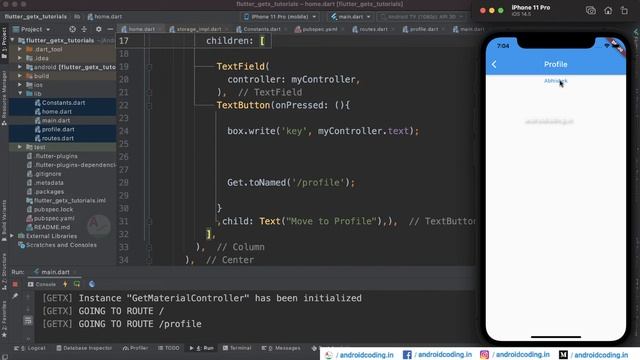Open Project panel settings gear
Screen dimensions: 640x360
[x=98, y=29]
